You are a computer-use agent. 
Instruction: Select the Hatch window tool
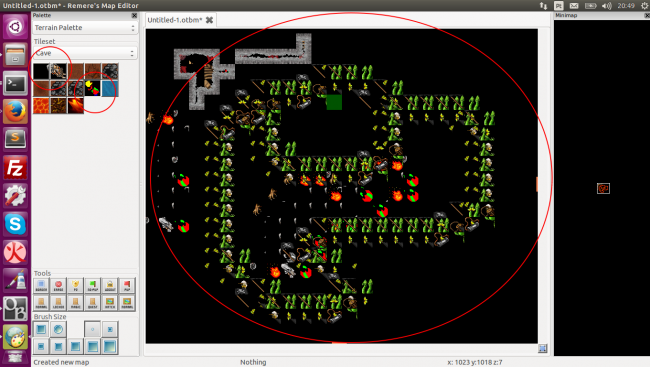(110, 302)
